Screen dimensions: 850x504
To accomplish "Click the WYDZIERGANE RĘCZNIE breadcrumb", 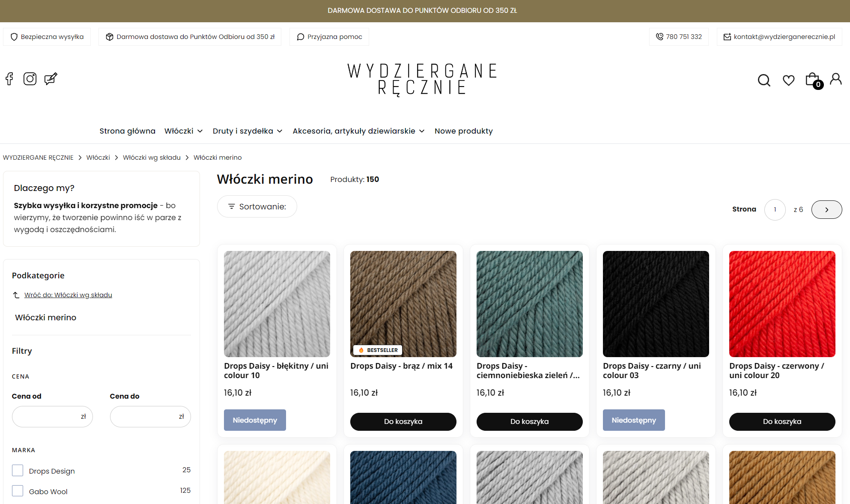I will click(38, 158).
